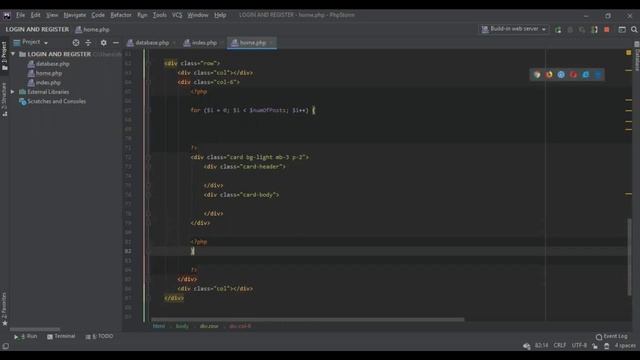Image resolution: width=640 pixels, height=360 pixels.
Task: Open the VCS menu
Action: pos(177,15)
